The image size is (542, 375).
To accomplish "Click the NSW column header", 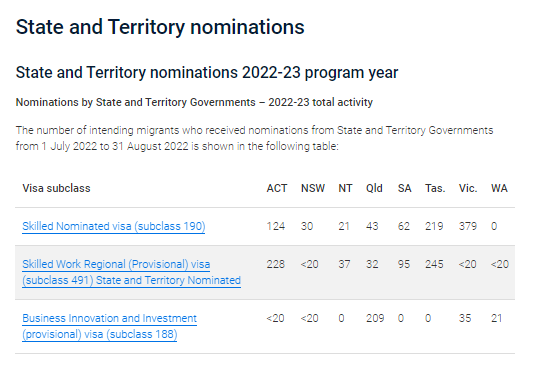I will pyautogui.click(x=313, y=188).
